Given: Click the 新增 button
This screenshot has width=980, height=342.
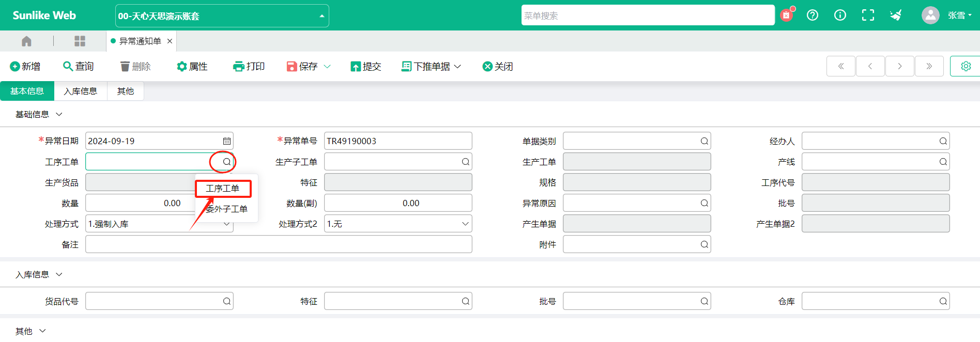Looking at the screenshot, I should point(25,66).
